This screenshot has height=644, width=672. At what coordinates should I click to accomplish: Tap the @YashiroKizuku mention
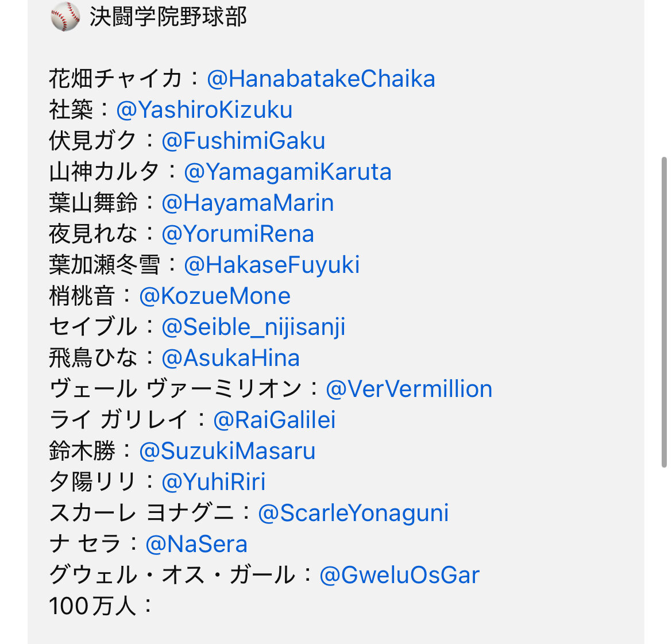204,110
